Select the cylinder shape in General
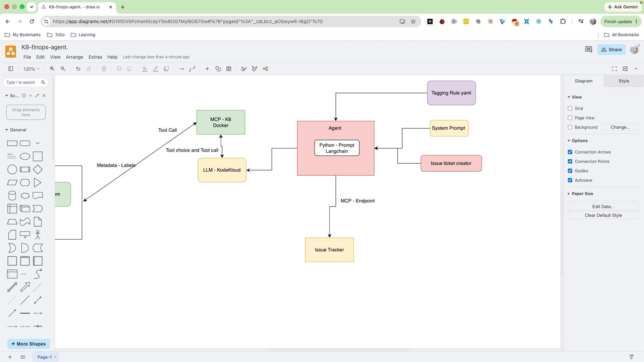The width and height of the screenshot is (644, 362). coord(12,196)
